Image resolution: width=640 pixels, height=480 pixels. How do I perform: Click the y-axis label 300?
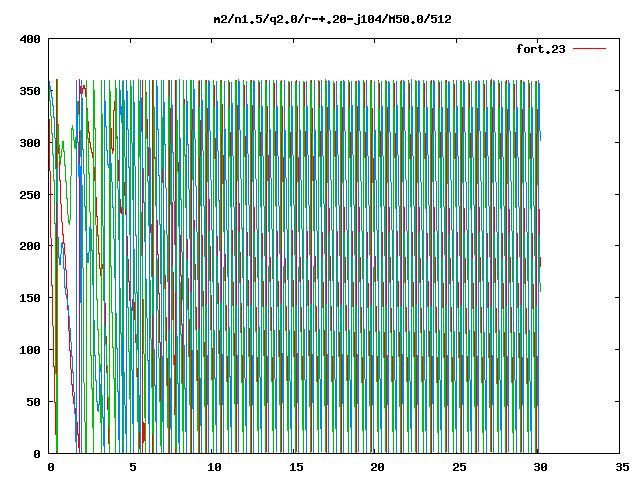click(30, 143)
